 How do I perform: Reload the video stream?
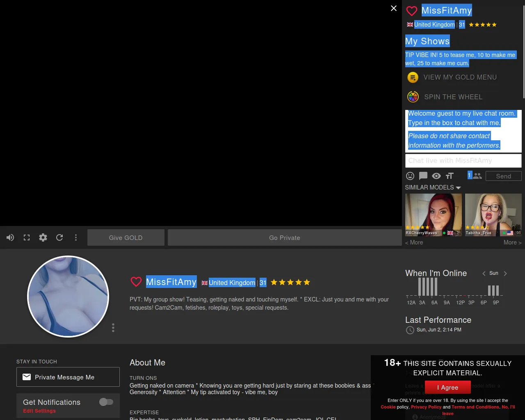pos(59,237)
